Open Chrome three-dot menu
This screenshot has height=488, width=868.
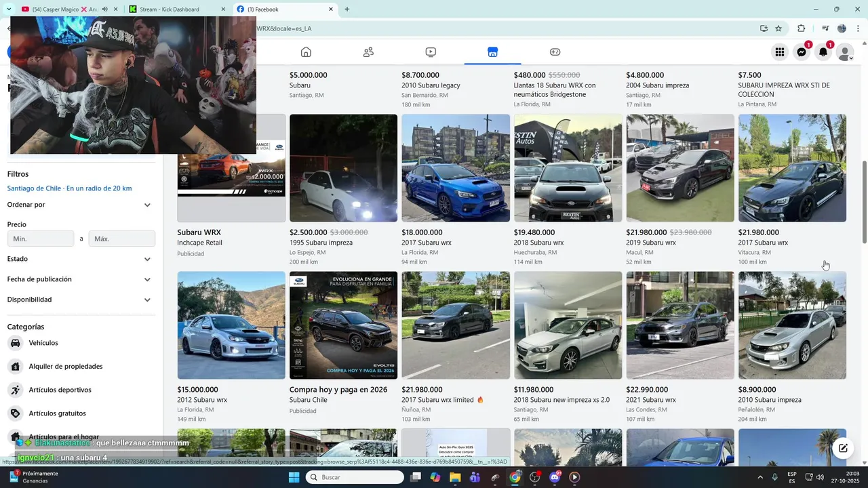pyautogui.click(x=857, y=28)
